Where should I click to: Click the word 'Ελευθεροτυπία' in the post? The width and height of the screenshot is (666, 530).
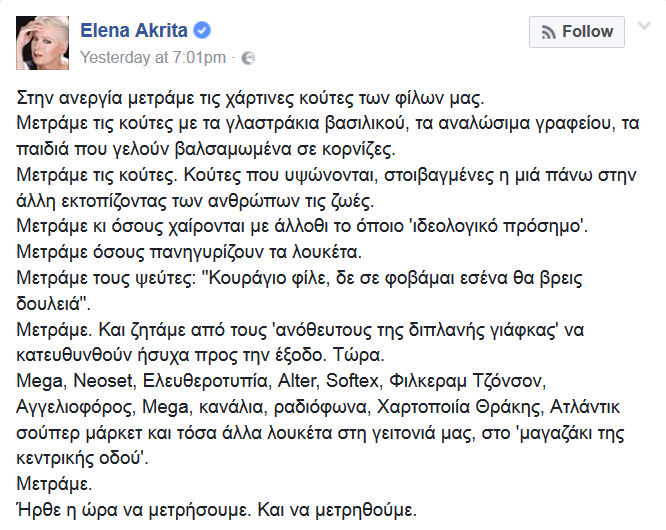[207, 381]
